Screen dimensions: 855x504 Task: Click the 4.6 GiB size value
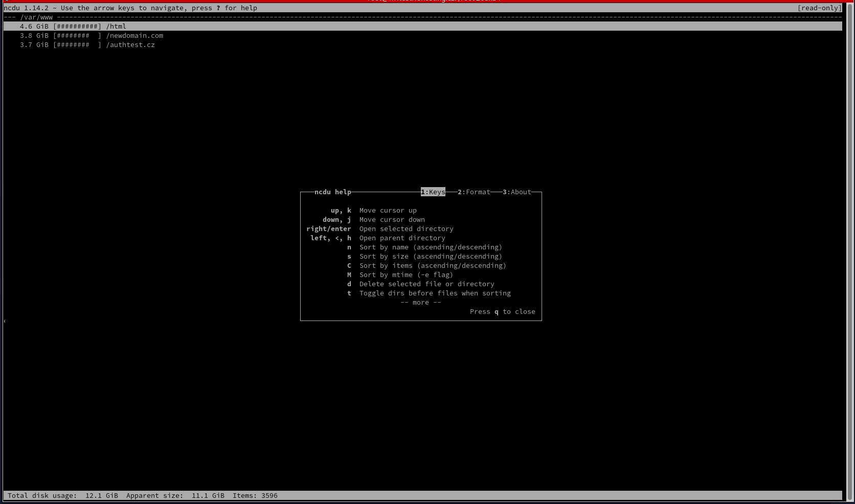tap(34, 26)
